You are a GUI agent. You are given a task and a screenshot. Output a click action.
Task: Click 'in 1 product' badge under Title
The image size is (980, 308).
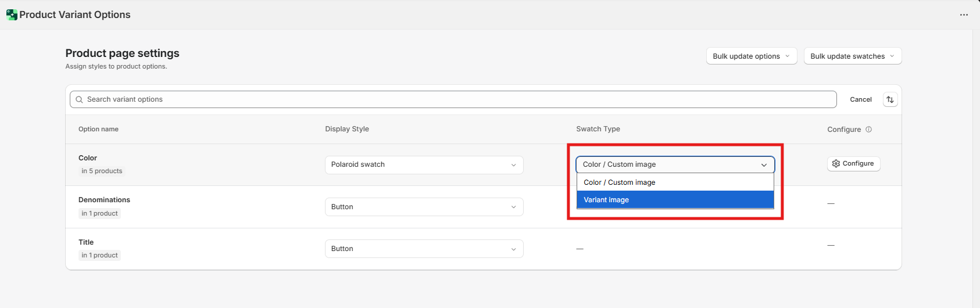click(x=99, y=255)
